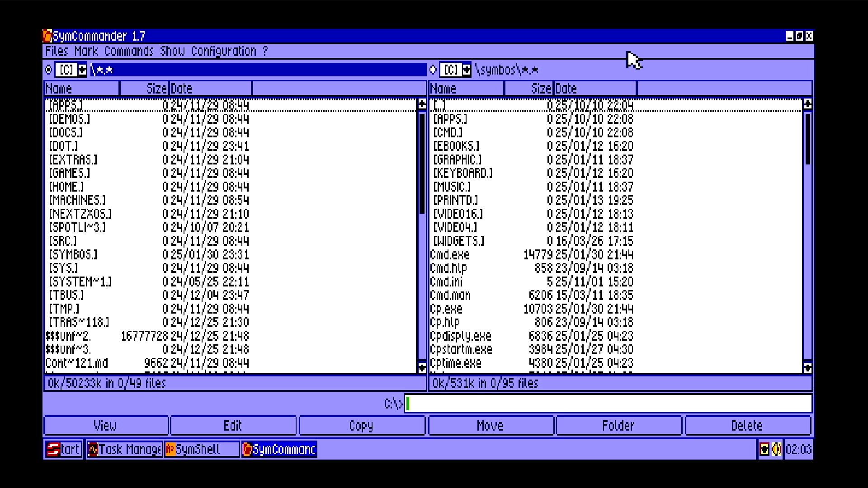The height and width of the screenshot is (488, 868).
Task: Select the [SYMBOS.] folder in left panel
Action: [x=73, y=255]
